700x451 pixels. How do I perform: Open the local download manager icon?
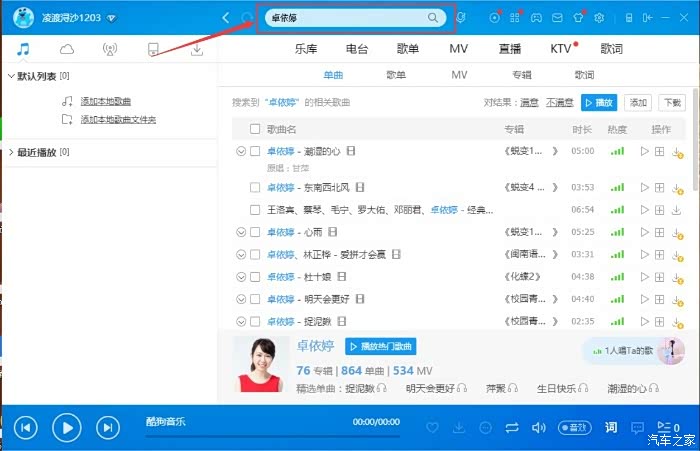click(x=197, y=49)
